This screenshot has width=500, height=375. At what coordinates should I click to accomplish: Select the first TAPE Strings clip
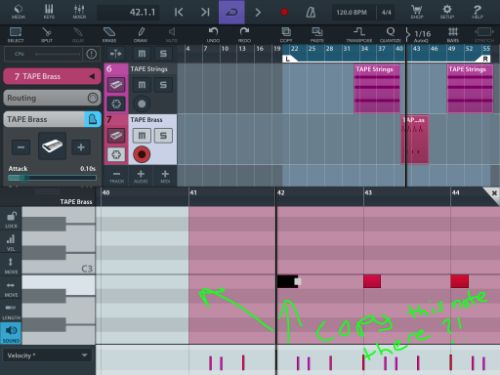pos(377,88)
